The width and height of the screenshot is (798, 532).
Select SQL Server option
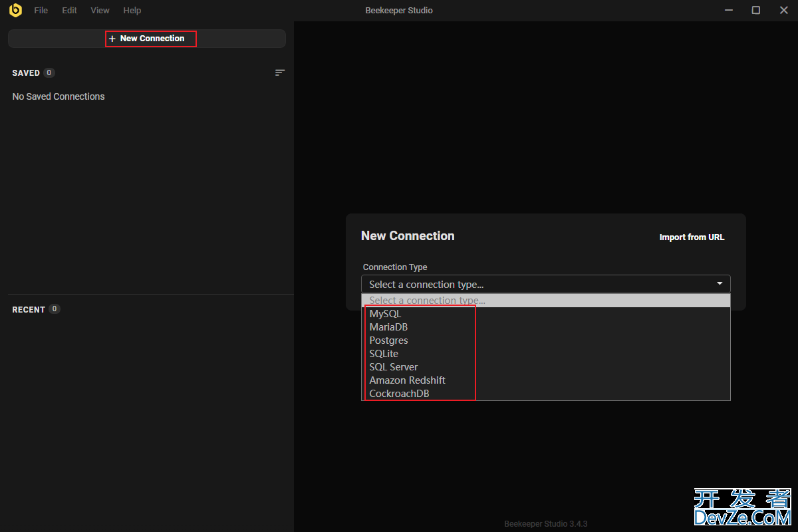click(x=546, y=367)
